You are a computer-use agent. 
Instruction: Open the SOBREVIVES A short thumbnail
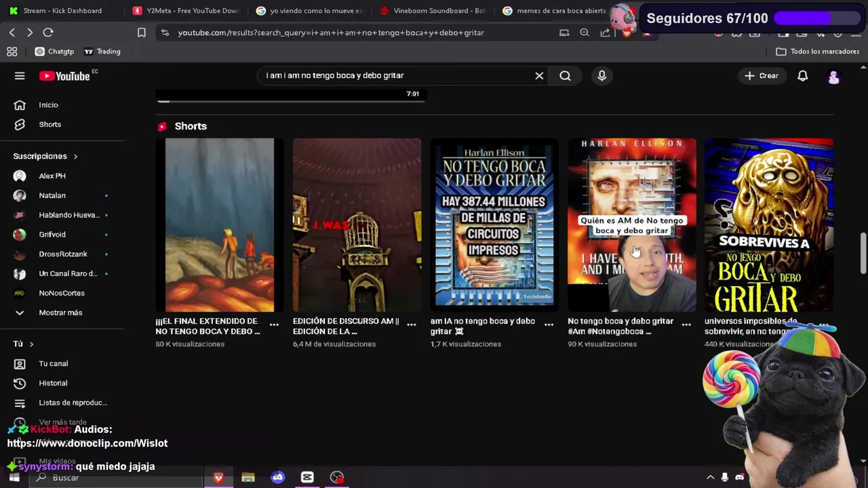pyautogui.click(x=769, y=225)
